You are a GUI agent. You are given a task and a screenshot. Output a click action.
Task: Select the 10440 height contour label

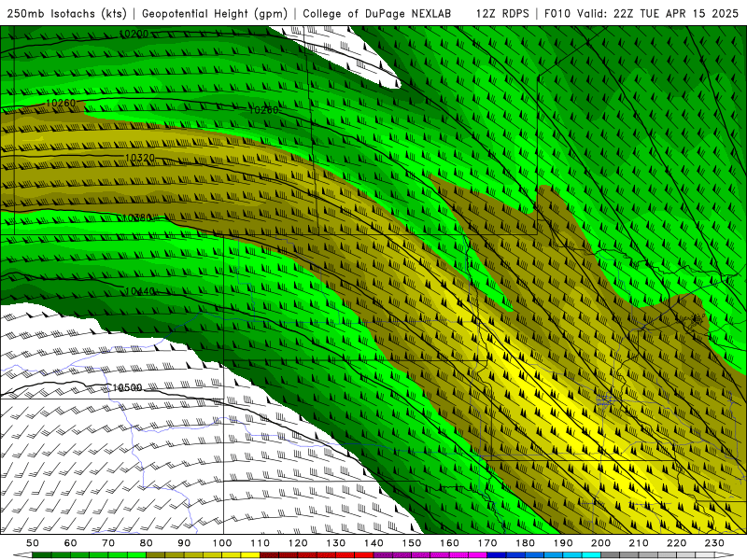click(x=139, y=291)
